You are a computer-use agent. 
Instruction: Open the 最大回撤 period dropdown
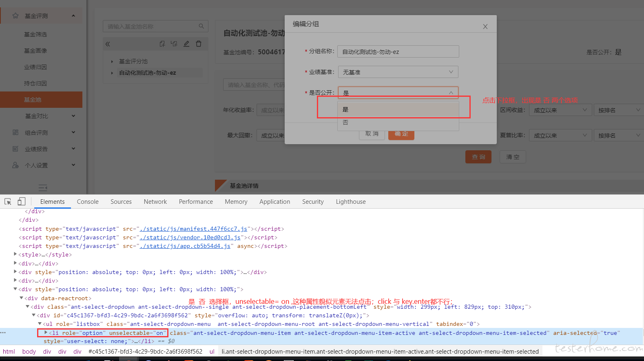coord(271,136)
